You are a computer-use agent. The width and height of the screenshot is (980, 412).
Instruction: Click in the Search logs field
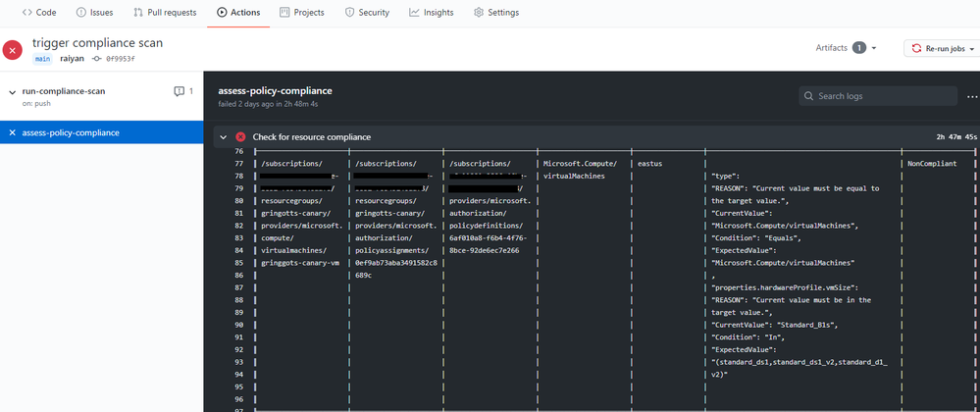coord(878,96)
